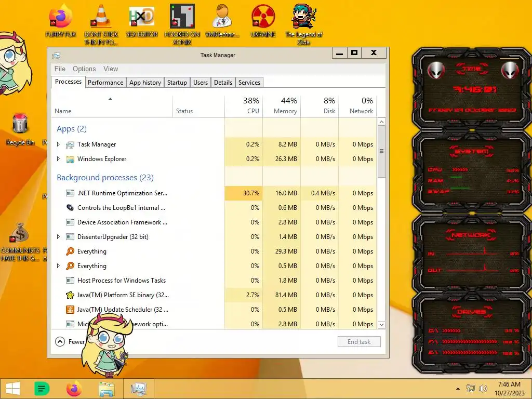
Task: Click the scroll up arrow of process list
Action: [381, 122]
